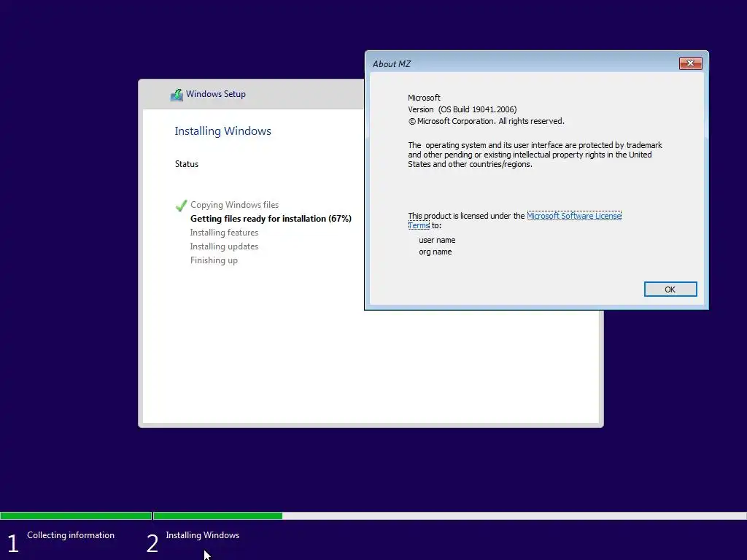Click the 'Terms' link text in About dialog
Image resolution: width=747 pixels, height=560 pixels.
click(419, 226)
